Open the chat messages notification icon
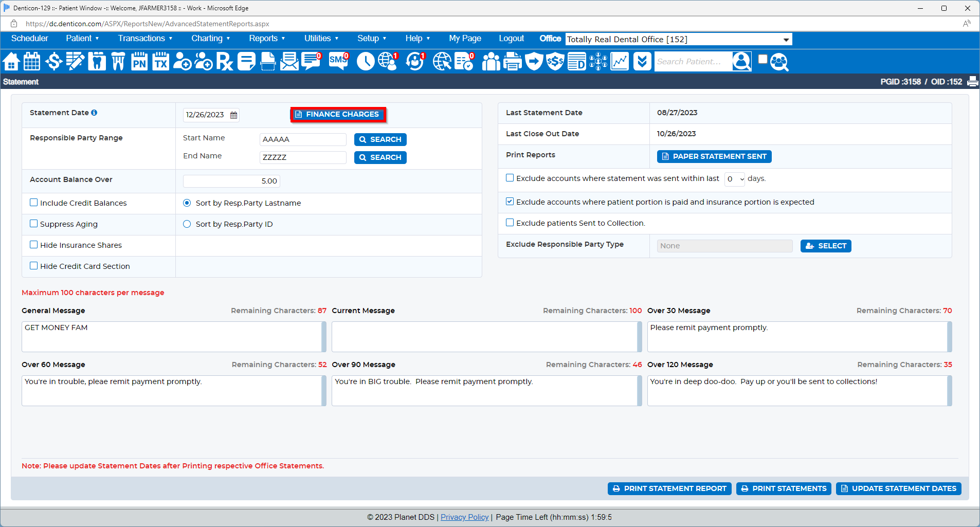This screenshot has height=527, width=980. pyautogui.click(x=311, y=61)
